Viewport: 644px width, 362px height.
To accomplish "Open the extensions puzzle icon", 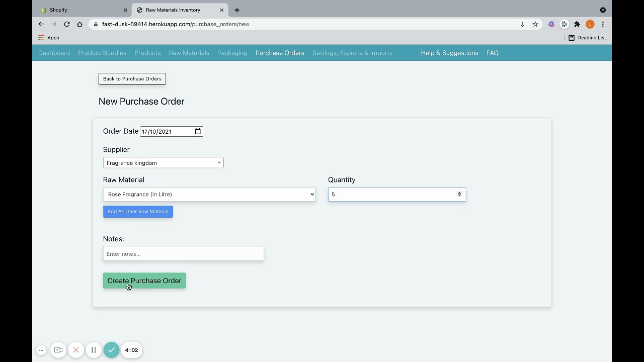I will (577, 24).
